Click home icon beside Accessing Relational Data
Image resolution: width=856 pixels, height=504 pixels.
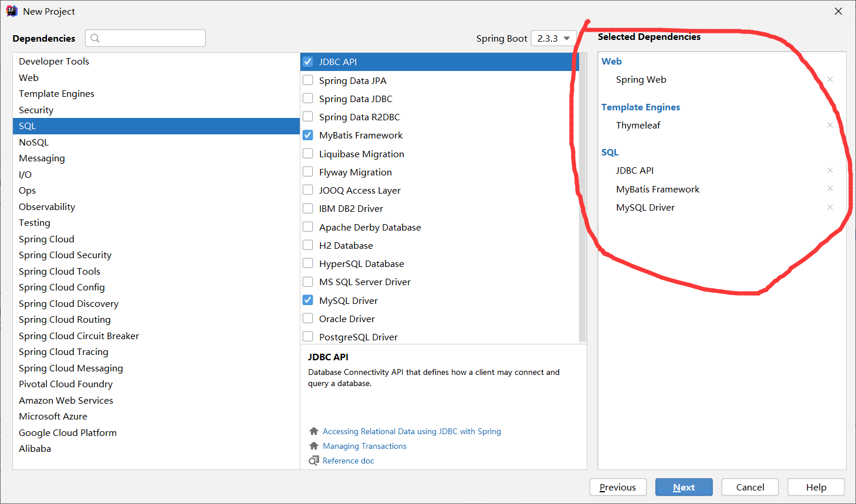(x=314, y=431)
